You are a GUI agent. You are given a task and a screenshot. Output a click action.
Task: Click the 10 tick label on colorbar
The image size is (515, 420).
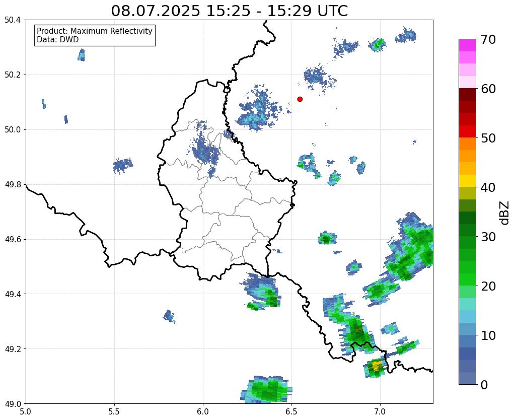pos(488,335)
